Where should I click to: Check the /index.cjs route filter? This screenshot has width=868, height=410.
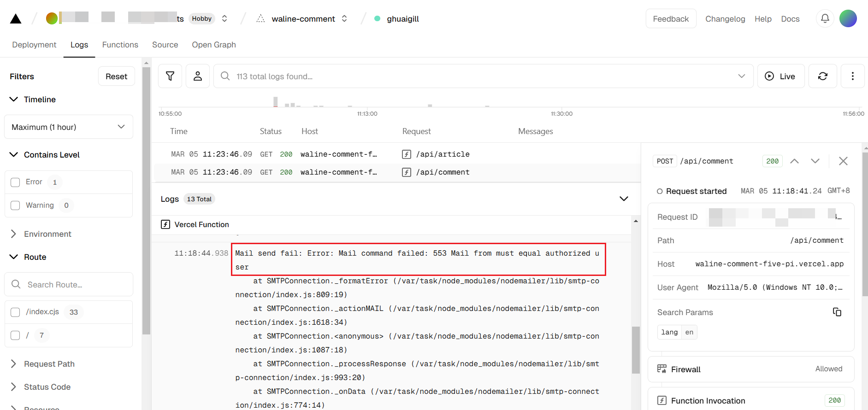pyautogui.click(x=15, y=312)
